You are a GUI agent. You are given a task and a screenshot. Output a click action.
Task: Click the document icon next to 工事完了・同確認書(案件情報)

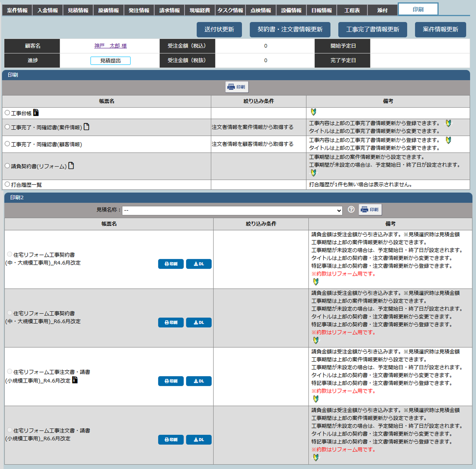click(86, 127)
